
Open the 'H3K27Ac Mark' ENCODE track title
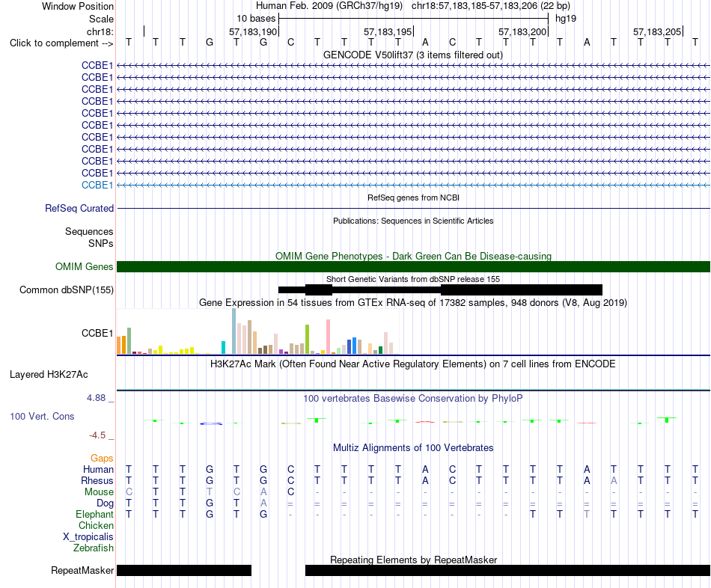pos(413,364)
